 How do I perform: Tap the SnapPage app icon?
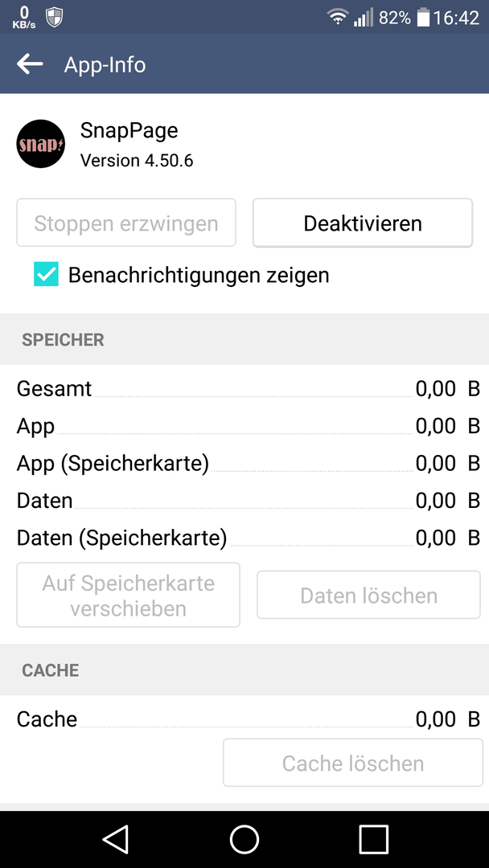coord(41,144)
